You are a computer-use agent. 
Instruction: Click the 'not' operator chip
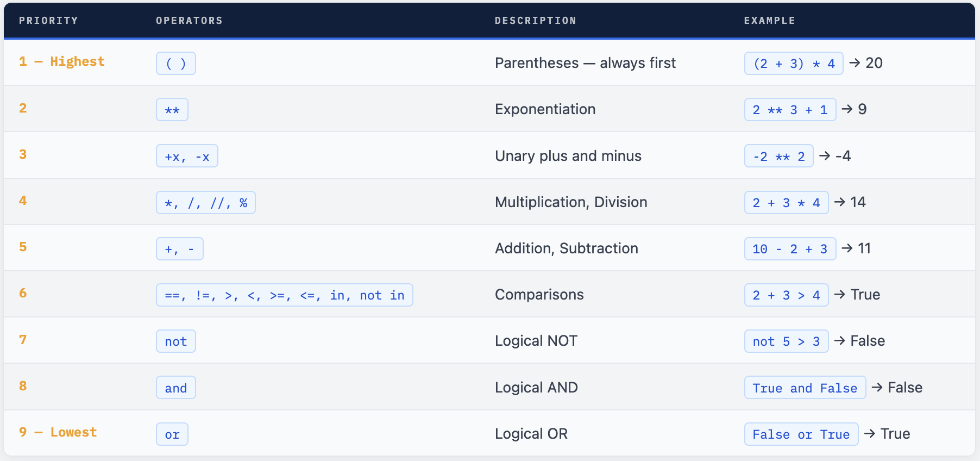(175, 341)
